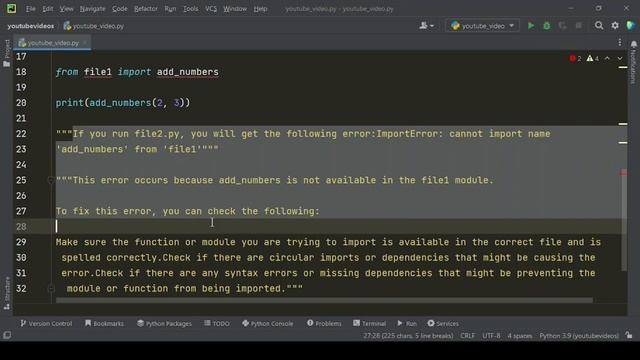Screen dimensions: 640x360
Task: Click the green Run button
Action: coord(531,26)
